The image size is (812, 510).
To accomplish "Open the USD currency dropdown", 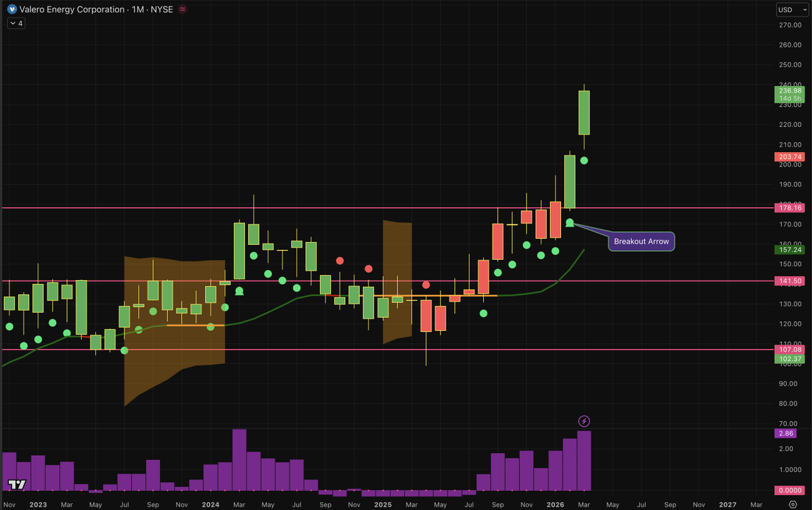I will coord(792,10).
